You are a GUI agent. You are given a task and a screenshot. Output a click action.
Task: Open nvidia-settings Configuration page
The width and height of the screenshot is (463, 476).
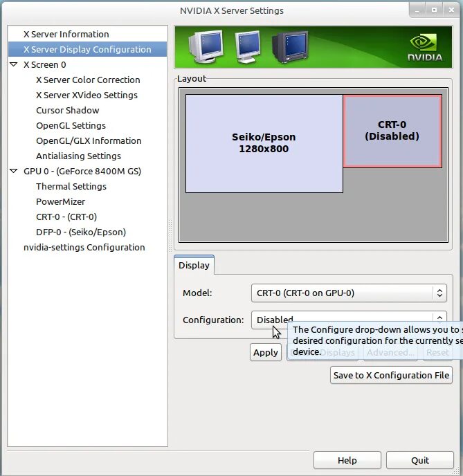[x=84, y=248]
